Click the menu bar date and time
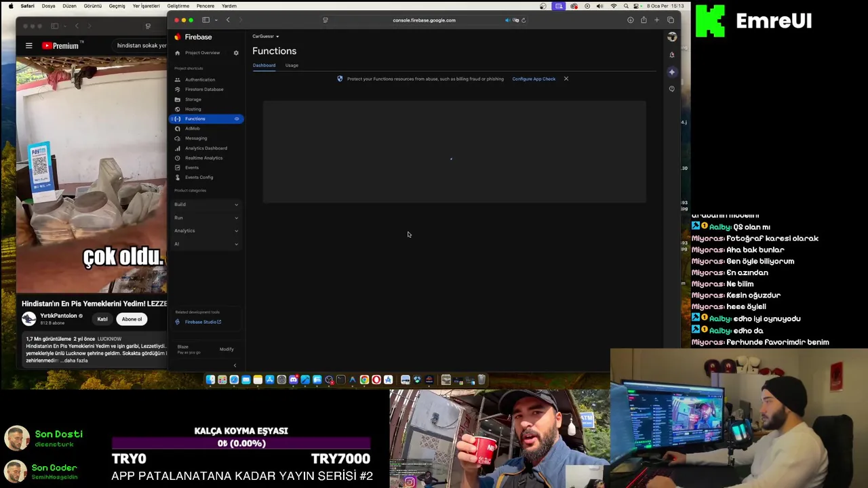868x488 pixels. tap(667, 6)
